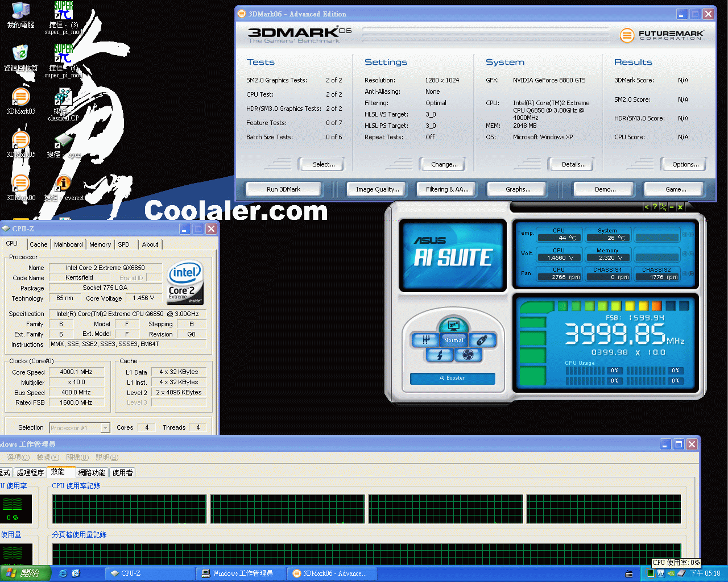Viewport: 728px width, 582px height.
Task: Click the AI Booster button
Action: (453, 378)
